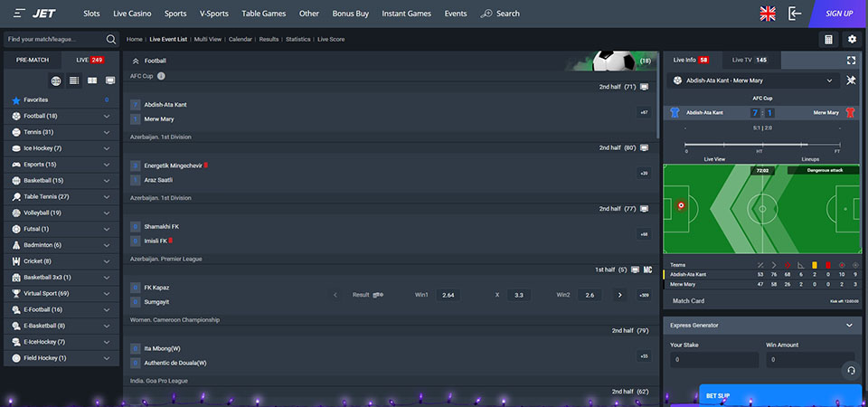Open Instant Games in the top menu
This screenshot has height=407, width=868.
pos(406,14)
